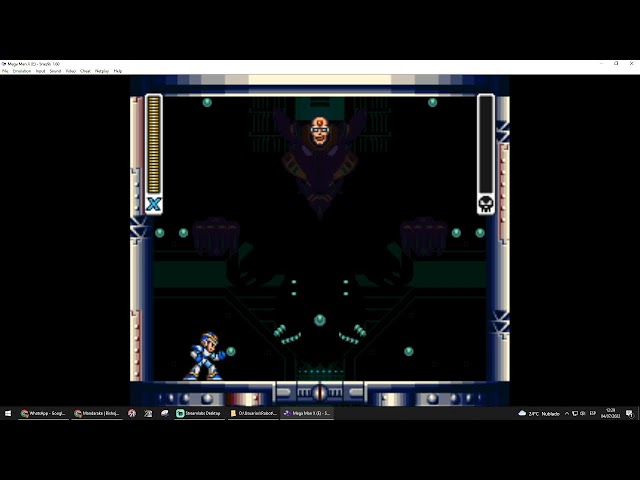Open the Cheat menu
The height and width of the screenshot is (480, 640).
pos(85,71)
